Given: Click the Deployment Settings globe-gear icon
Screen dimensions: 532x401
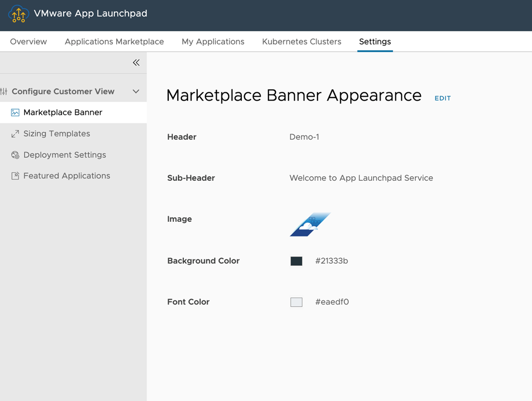Looking at the screenshot, I should [x=15, y=155].
